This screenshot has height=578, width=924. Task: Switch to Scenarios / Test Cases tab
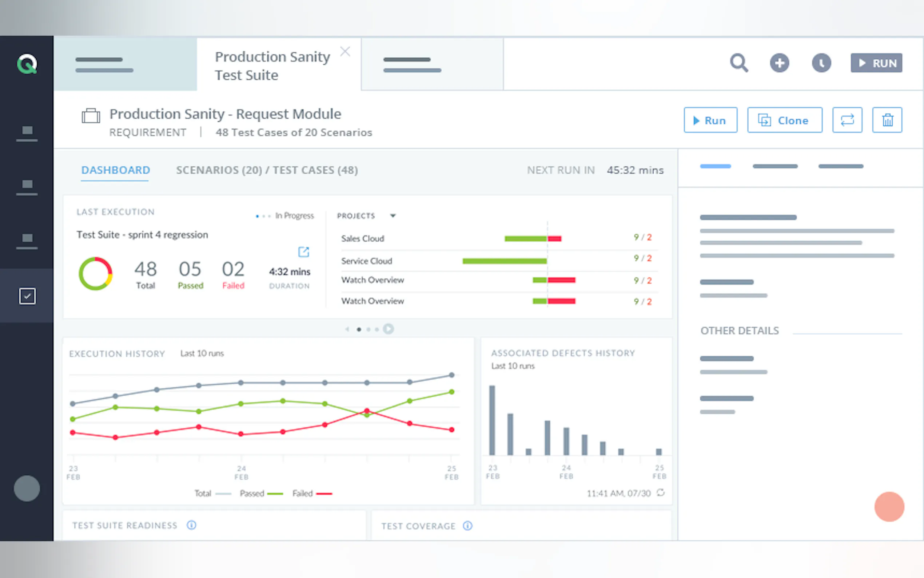point(267,170)
